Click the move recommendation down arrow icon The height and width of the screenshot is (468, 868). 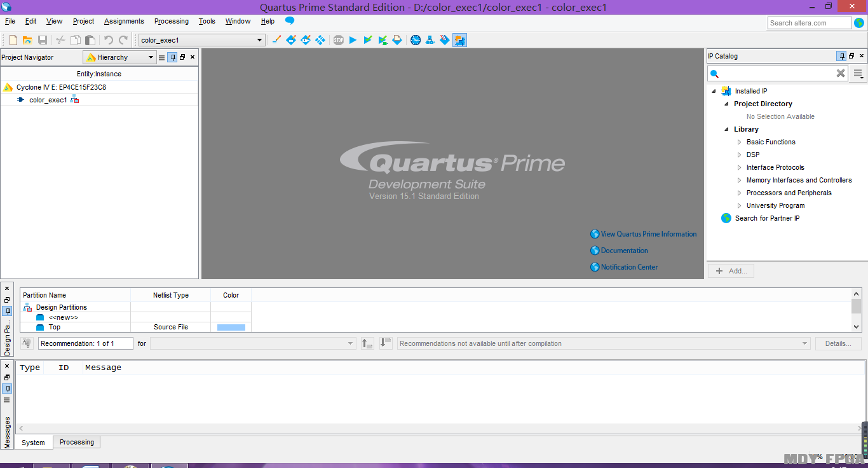pyautogui.click(x=386, y=343)
